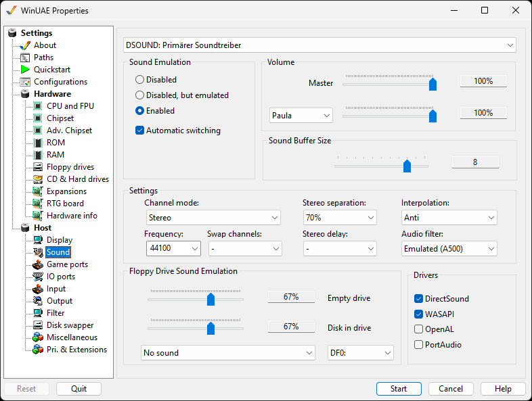
Task: Click the Frequency 44100 input field
Action: point(173,248)
